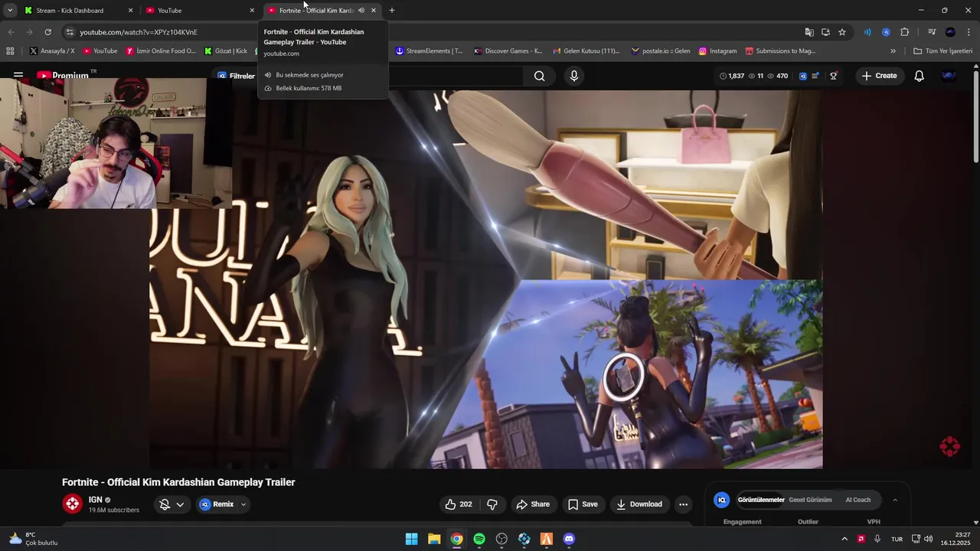This screenshot has height=551, width=980.
Task: Open Instagram bookmark
Action: tap(717, 51)
